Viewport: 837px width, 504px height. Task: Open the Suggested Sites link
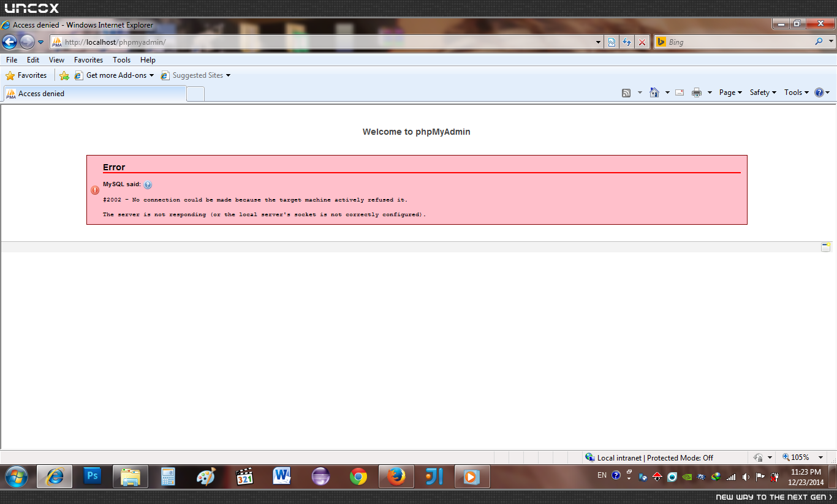(x=195, y=75)
